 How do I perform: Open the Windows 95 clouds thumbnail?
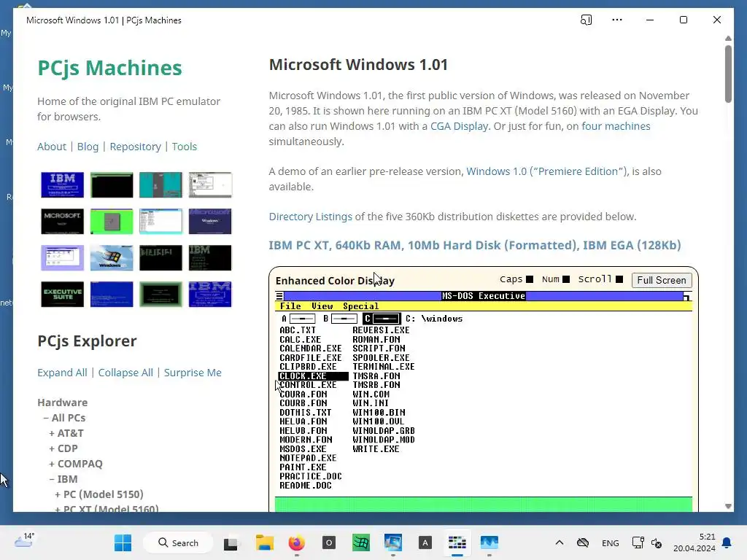pos(112,257)
